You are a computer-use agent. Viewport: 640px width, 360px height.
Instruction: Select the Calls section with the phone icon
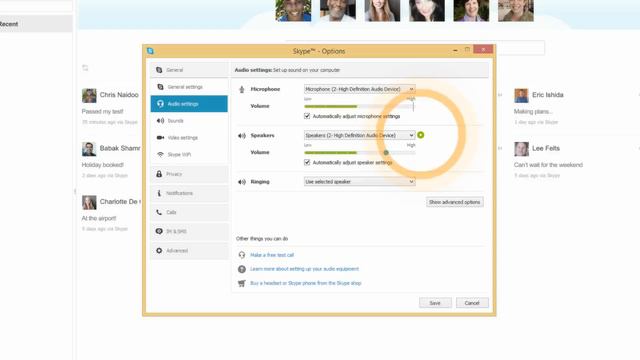tap(189, 212)
